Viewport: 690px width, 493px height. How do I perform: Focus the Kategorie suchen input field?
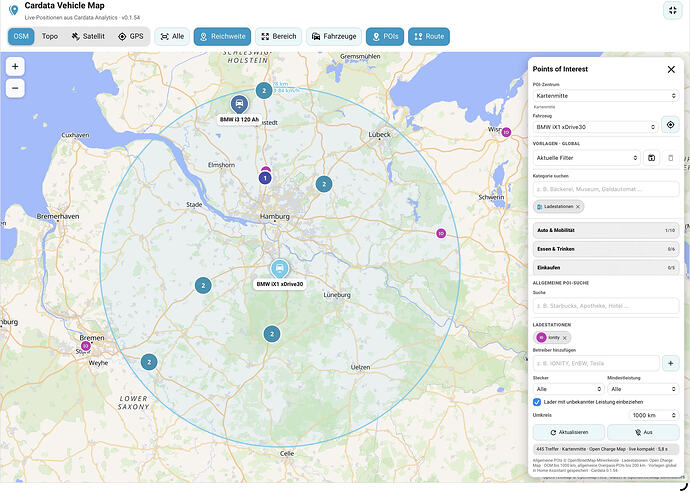tap(606, 189)
